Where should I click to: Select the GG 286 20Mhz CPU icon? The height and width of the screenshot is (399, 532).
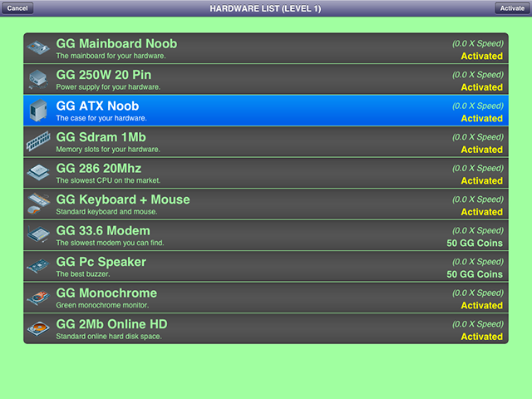[x=38, y=172]
